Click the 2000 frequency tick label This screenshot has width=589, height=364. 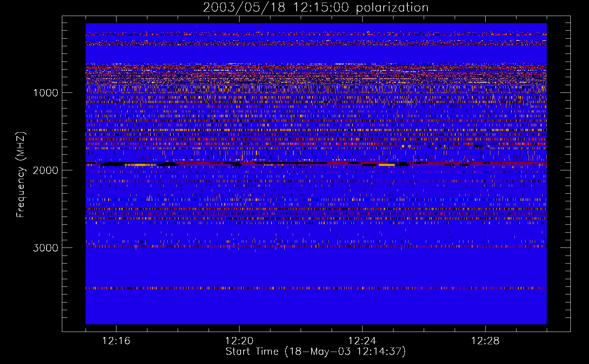point(46,170)
